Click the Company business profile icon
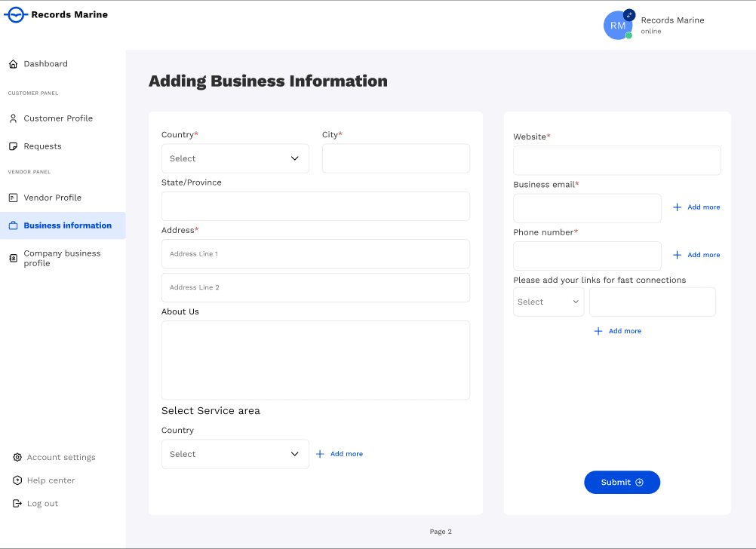Viewport: 756px width, 549px height. [13, 259]
